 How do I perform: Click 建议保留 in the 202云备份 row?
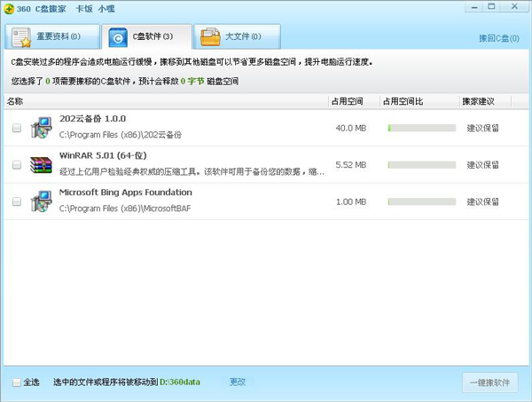tap(483, 128)
